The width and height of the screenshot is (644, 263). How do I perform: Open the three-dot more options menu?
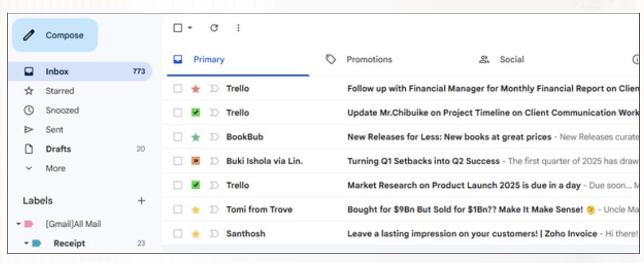(238, 28)
